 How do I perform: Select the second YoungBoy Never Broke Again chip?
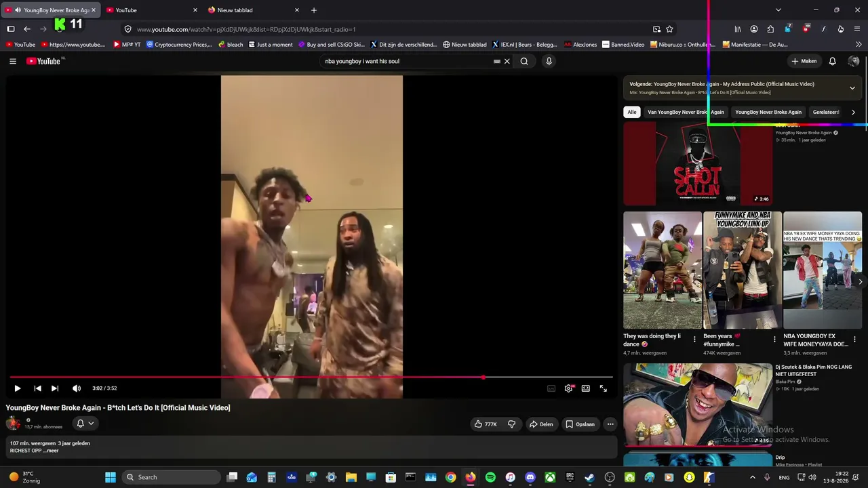768,112
